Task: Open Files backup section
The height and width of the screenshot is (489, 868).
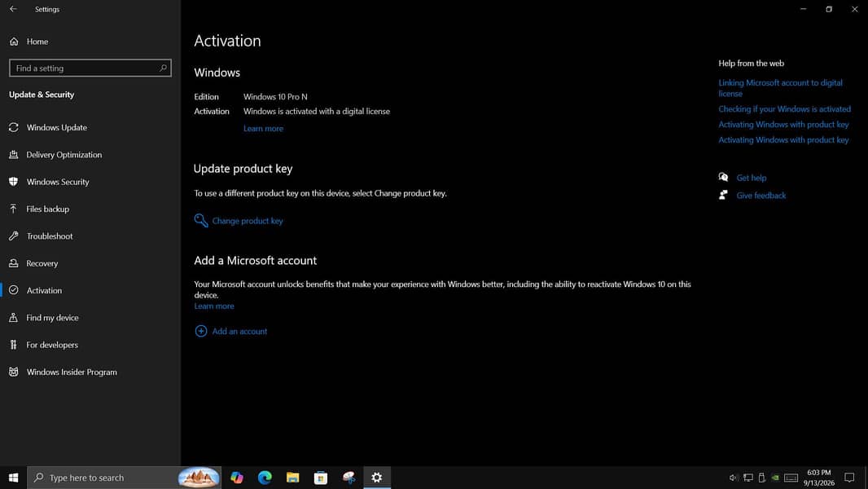Action: click(x=90, y=209)
